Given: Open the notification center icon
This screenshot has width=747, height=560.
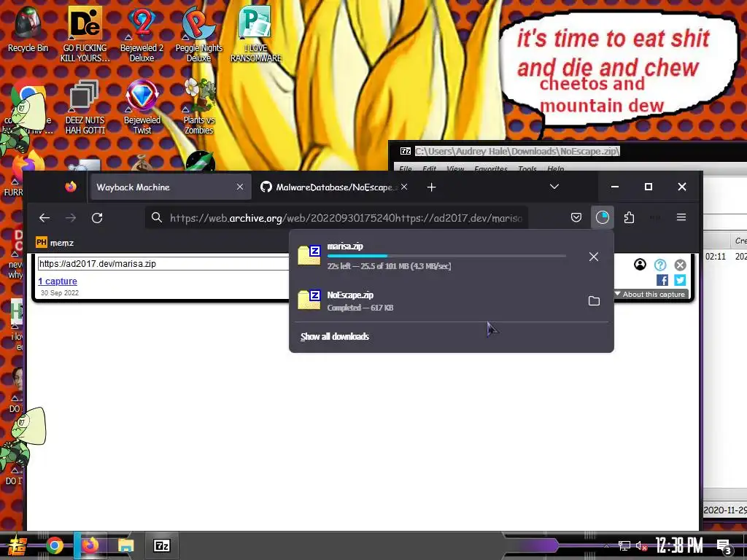Looking at the screenshot, I should coord(724,547).
